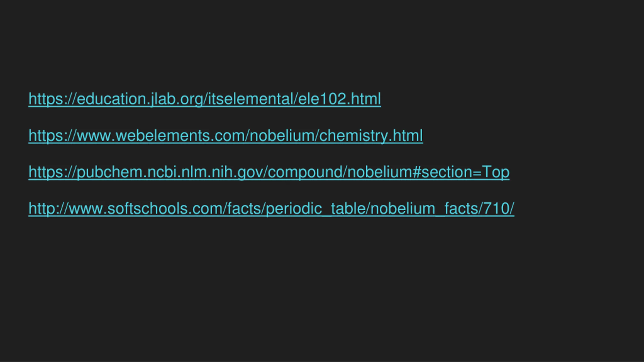Viewport: 644px width, 362px height.
Task: Click the link containing 'itselemental'
Action: [205, 99]
